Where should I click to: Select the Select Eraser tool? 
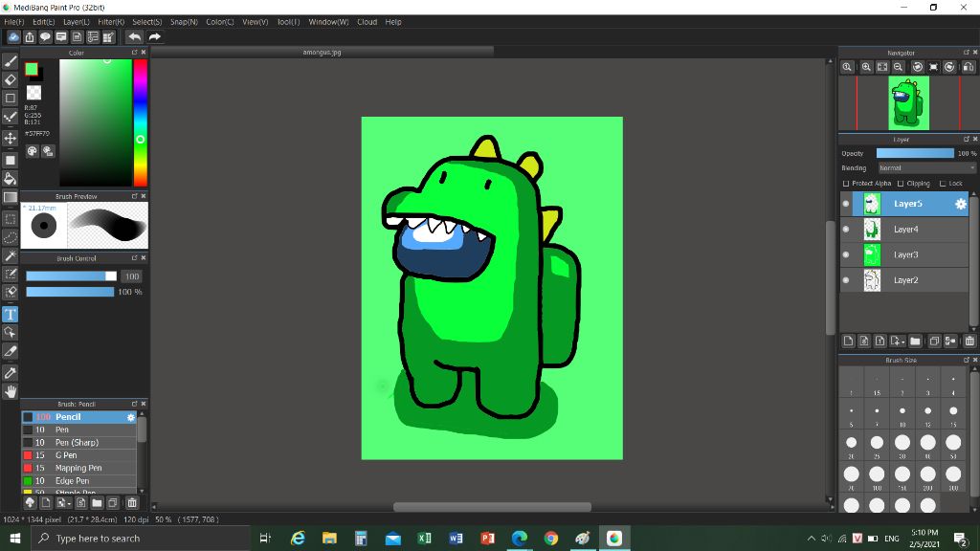point(10,292)
